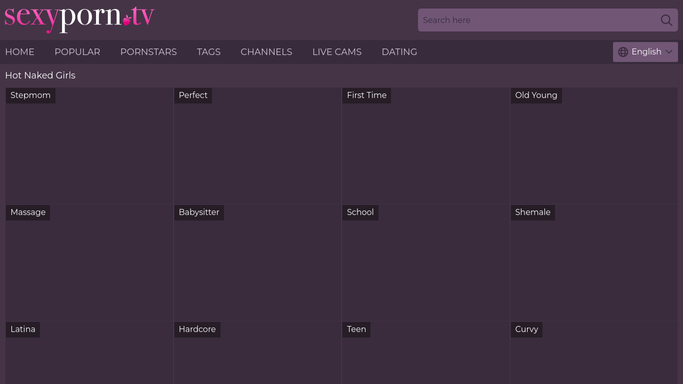The height and width of the screenshot is (384, 683).
Task: Open the Shemale category tile
Action: (x=594, y=263)
